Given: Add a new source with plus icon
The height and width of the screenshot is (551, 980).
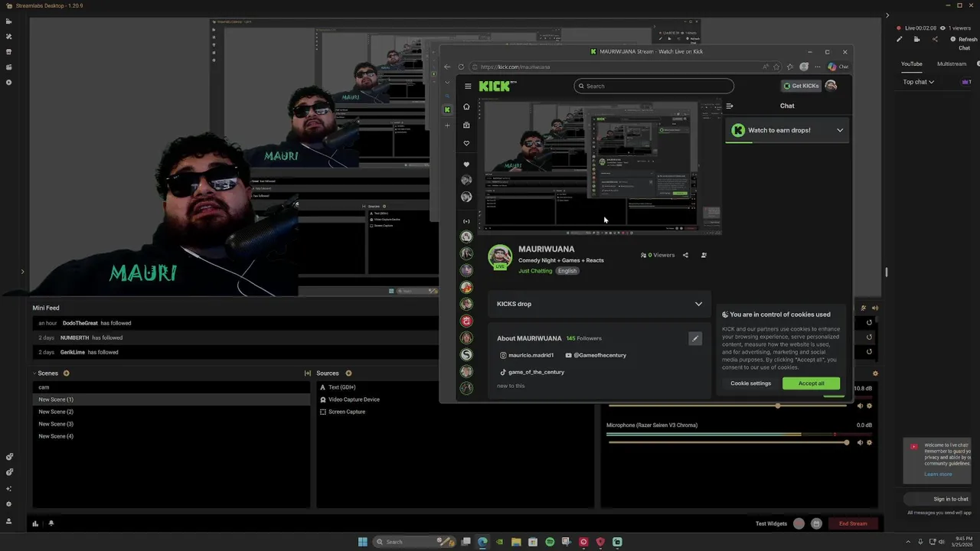Looking at the screenshot, I should [x=348, y=373].
